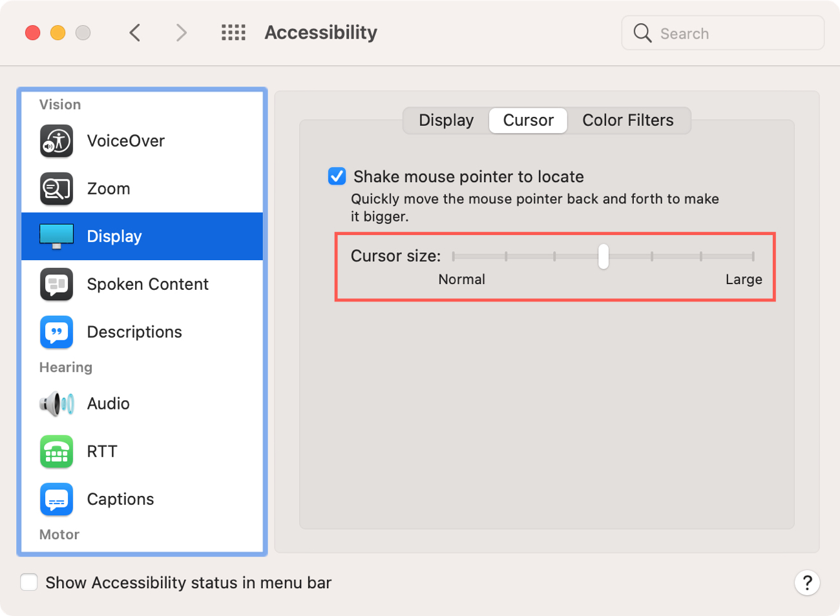Show all preferences grid icon
Image resolution: width=840 pixels, height=616 pixels.
233,32
